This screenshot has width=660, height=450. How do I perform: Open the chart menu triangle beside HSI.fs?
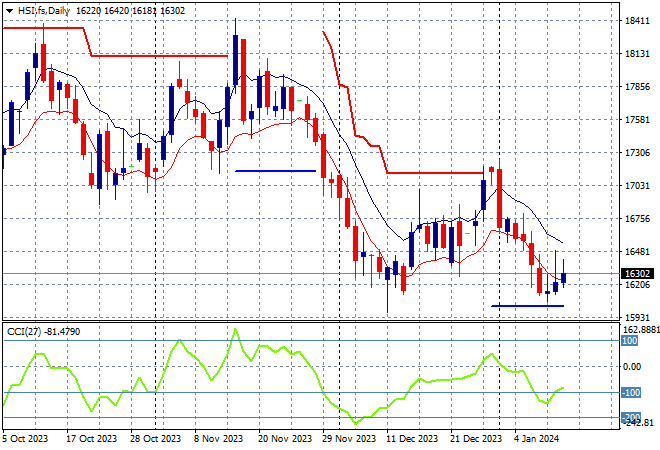[9, 9]
